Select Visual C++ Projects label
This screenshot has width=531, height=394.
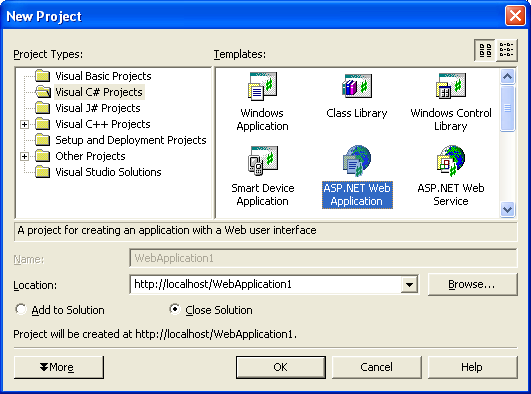point(103,124)
